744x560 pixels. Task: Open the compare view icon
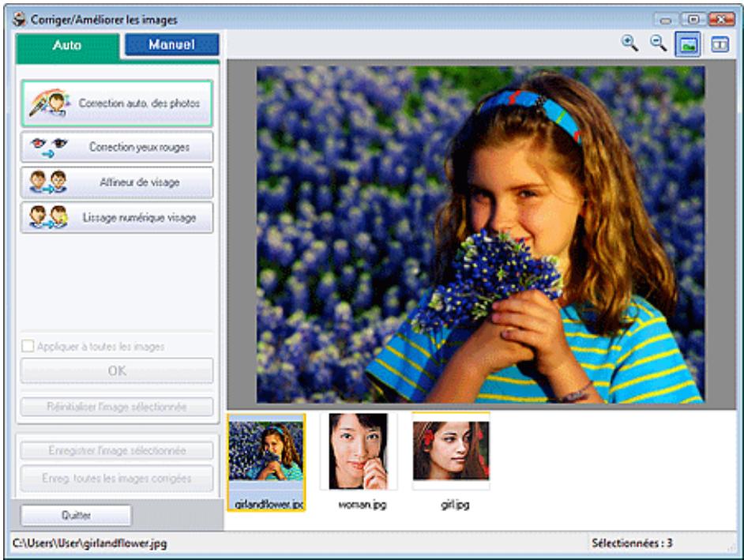tap(720, 44)
